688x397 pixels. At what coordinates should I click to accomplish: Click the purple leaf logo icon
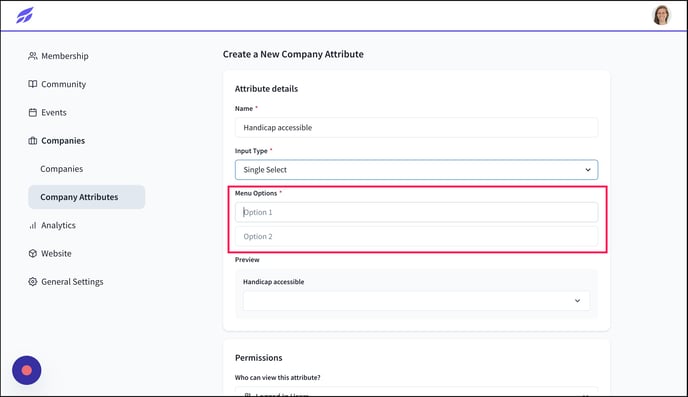tap(25, 15)
